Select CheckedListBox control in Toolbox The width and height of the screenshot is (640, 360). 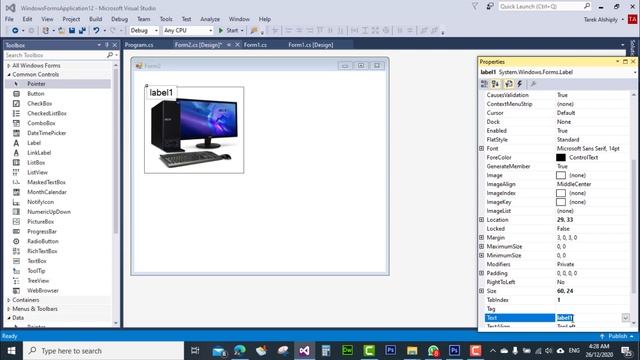point(57,113)
